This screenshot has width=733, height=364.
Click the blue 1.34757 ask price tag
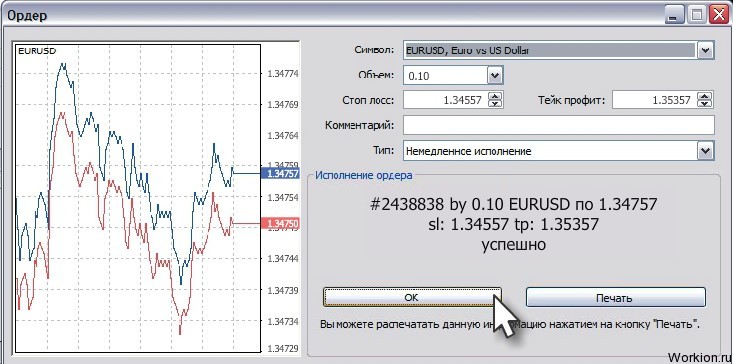pyautogui.click(x=280, y=173)
